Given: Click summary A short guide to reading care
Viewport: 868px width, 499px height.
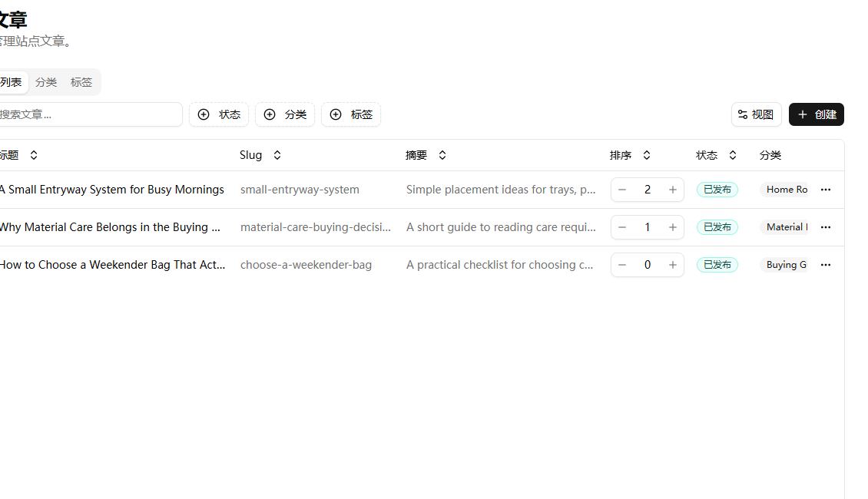Looking at the screenshot, I should pyautogui.click(x=501, y=227).
